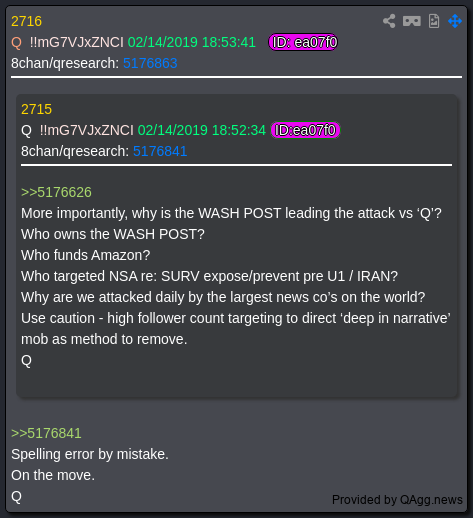
Task: Click the 'Spelling error by mistake.' line
Action: pyautogui.click(x=90, y=454)
